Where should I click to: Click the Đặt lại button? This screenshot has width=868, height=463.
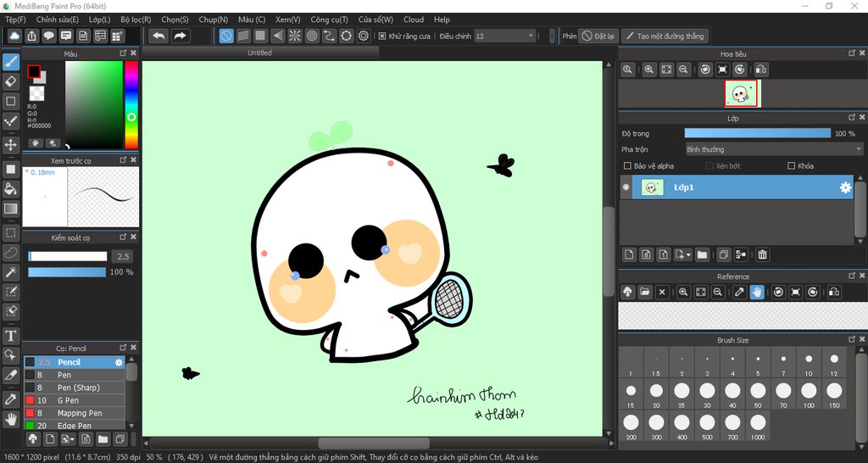click(598, 36)
